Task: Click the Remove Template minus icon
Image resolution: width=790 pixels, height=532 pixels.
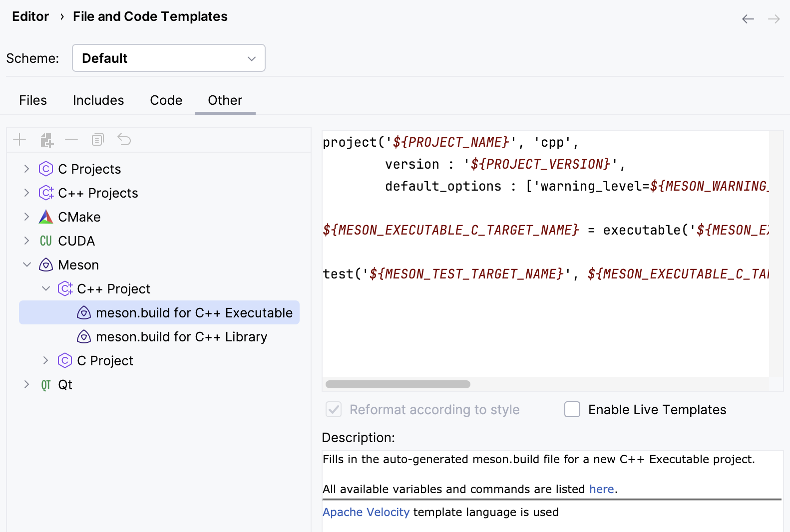Action: [x=71, y=140]
